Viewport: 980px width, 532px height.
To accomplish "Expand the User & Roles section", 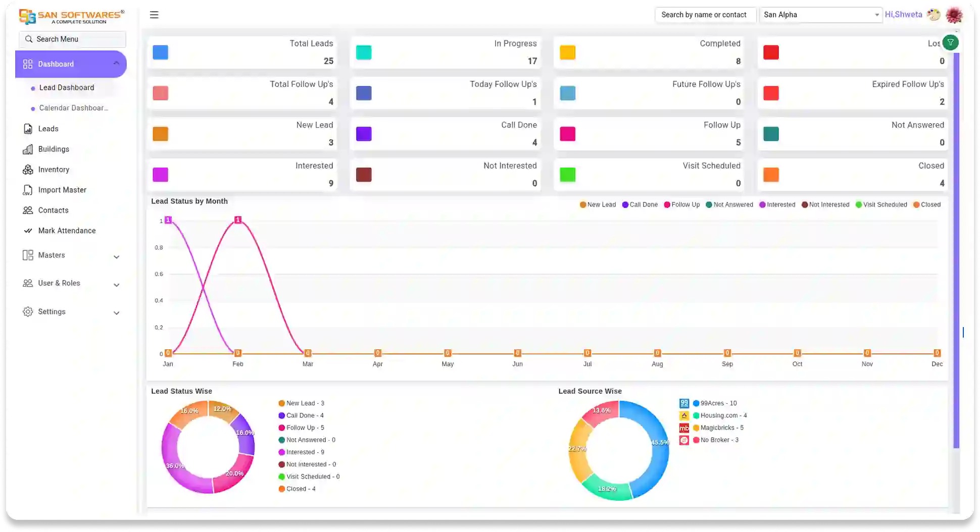I will [x=71, y=283].
